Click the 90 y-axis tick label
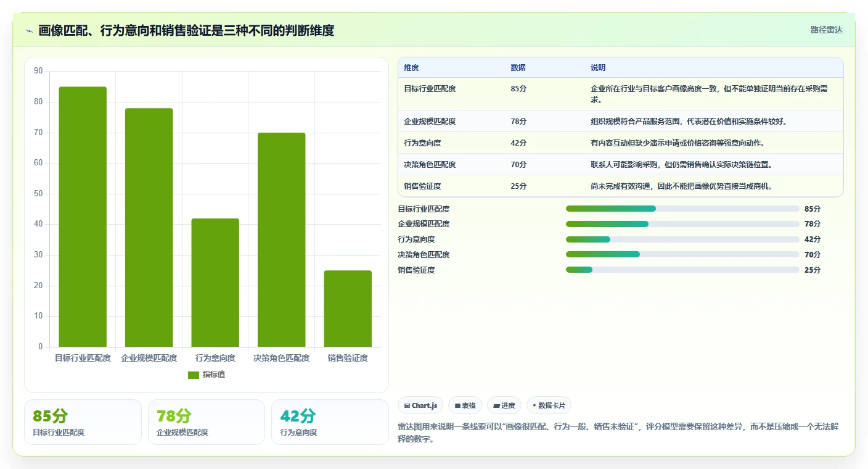Image resolution: width=868 pixels, height=469 pixels. (38, 71)
